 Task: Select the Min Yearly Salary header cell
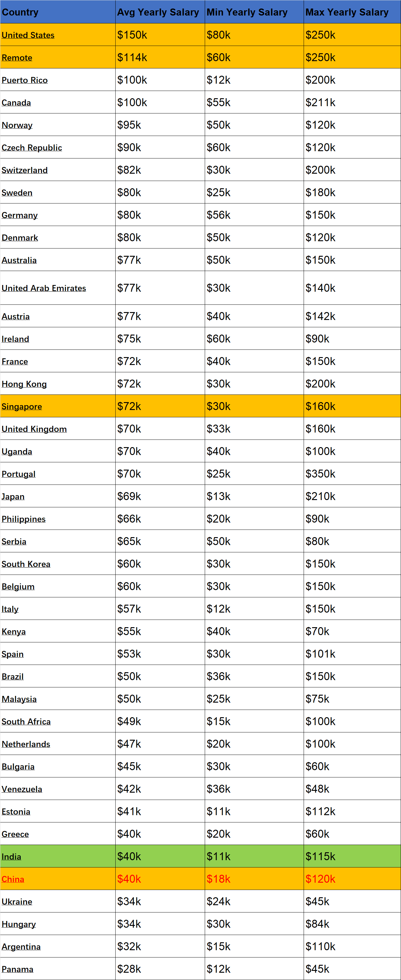click(x=254, y=12)
